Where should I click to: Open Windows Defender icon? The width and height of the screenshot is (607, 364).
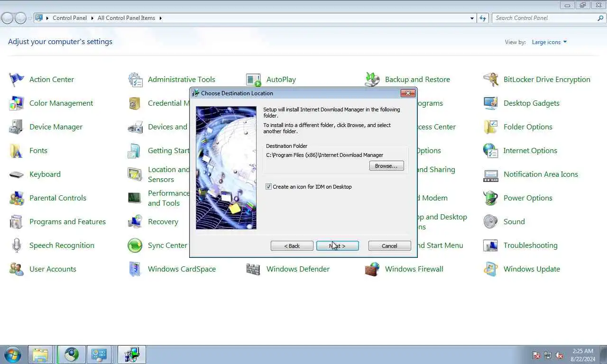[x=254, y=269]
